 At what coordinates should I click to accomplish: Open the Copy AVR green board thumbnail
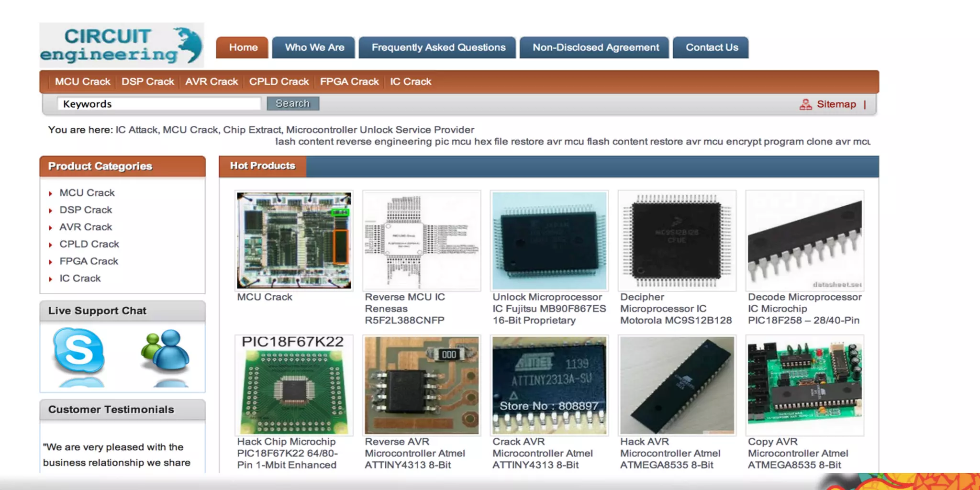(x=805, y=385)
